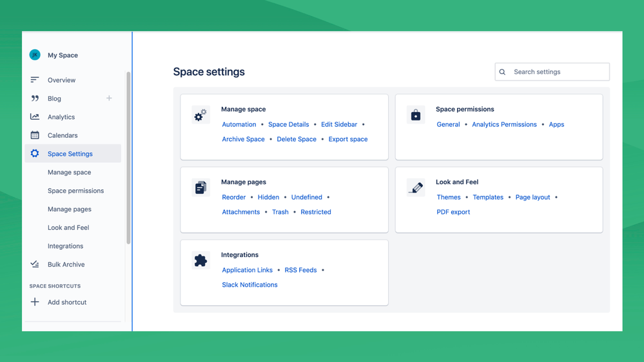Select Space Settings in the sidebar
Image resolution: width=644 pixels, height=362 pixels.
pos(73,153)
